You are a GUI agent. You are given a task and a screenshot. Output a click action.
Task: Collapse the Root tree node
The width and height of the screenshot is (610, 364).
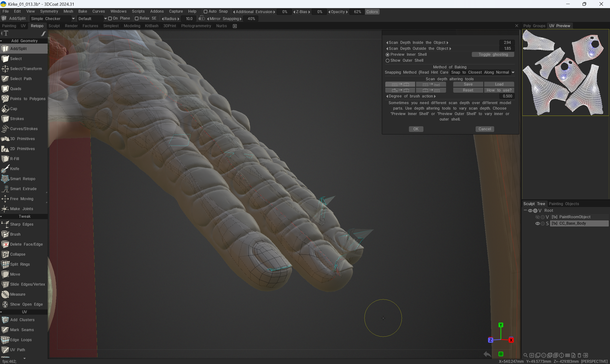pos(525,210)
